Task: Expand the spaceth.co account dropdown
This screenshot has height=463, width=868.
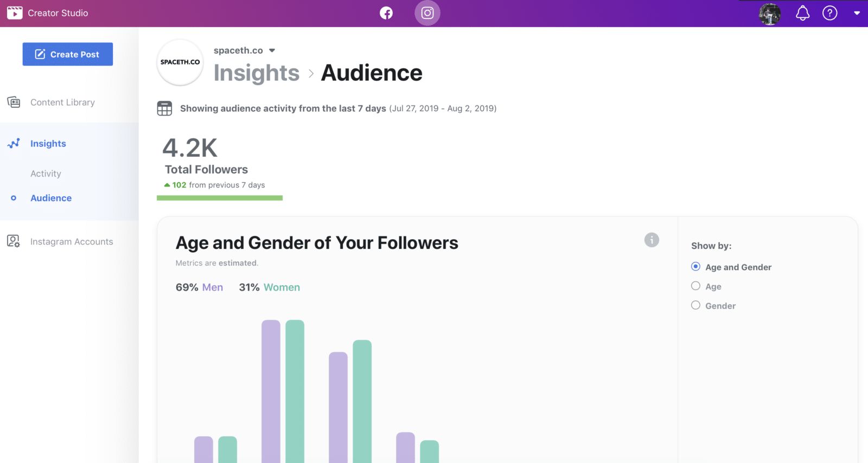Action: coord(272,50)
